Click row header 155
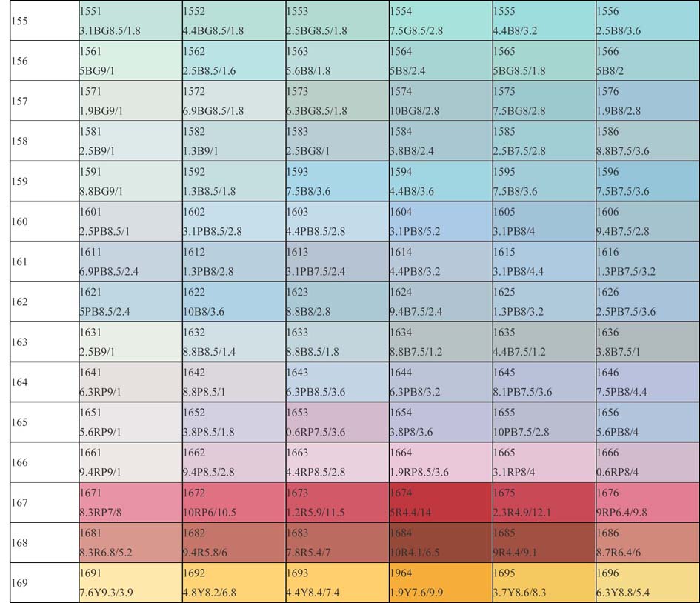The height and width of the screenshot is (603, 700). coord(20,21)
